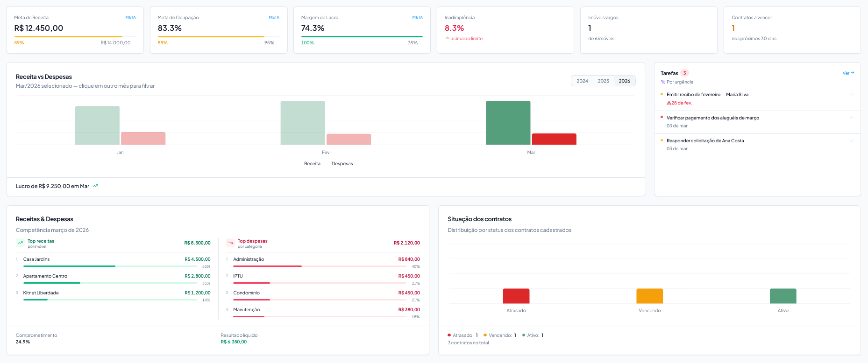Filter chart by clicking Jan receita bar
The height and width of the screenshot is (363, 868).
(x=97, y=126)
